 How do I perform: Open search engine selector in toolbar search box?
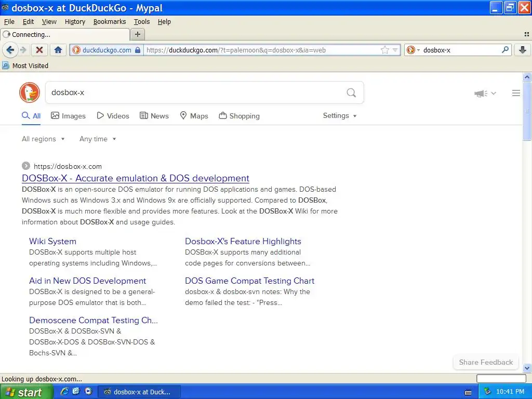coord(413,50)
